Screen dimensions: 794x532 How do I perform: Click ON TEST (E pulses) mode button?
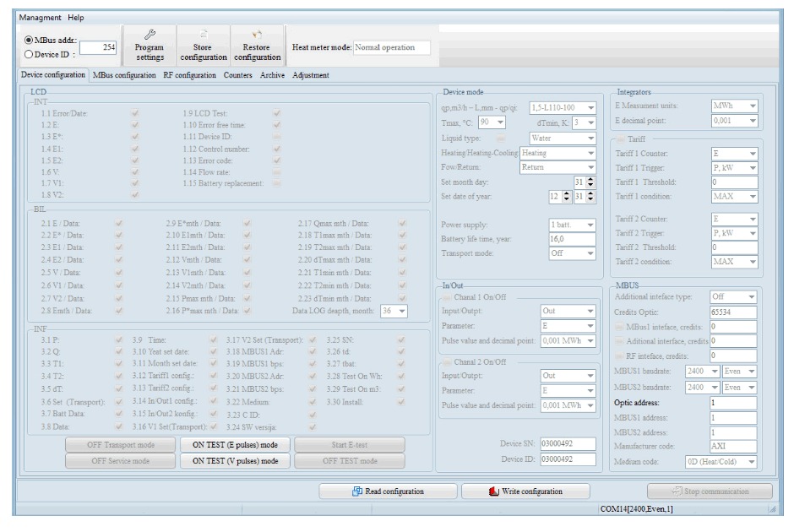(235, 445)
